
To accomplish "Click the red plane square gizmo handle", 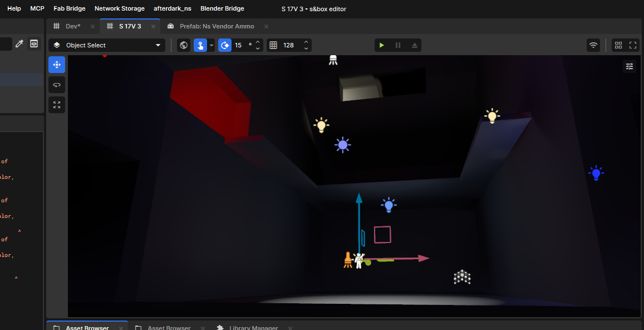I will coord(382,235).
